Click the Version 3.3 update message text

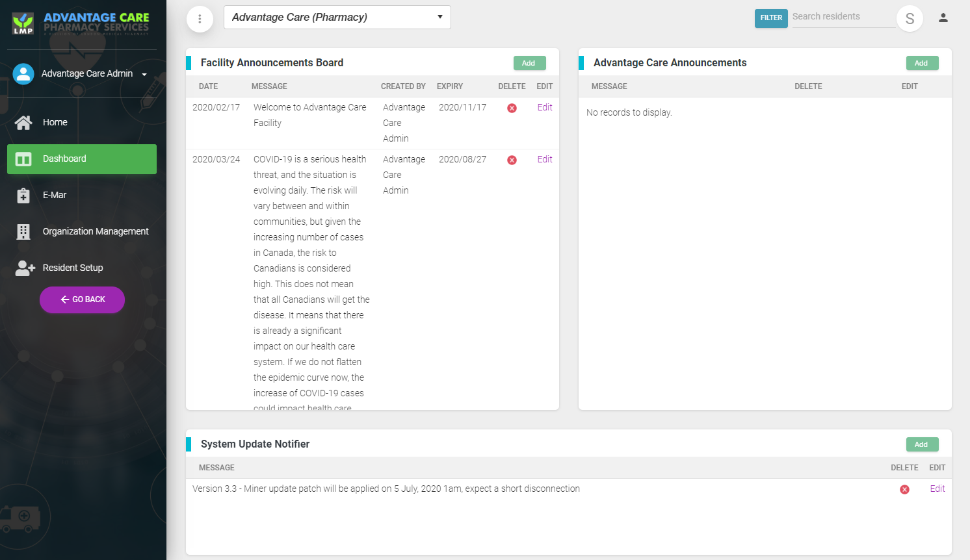[386, 489]
